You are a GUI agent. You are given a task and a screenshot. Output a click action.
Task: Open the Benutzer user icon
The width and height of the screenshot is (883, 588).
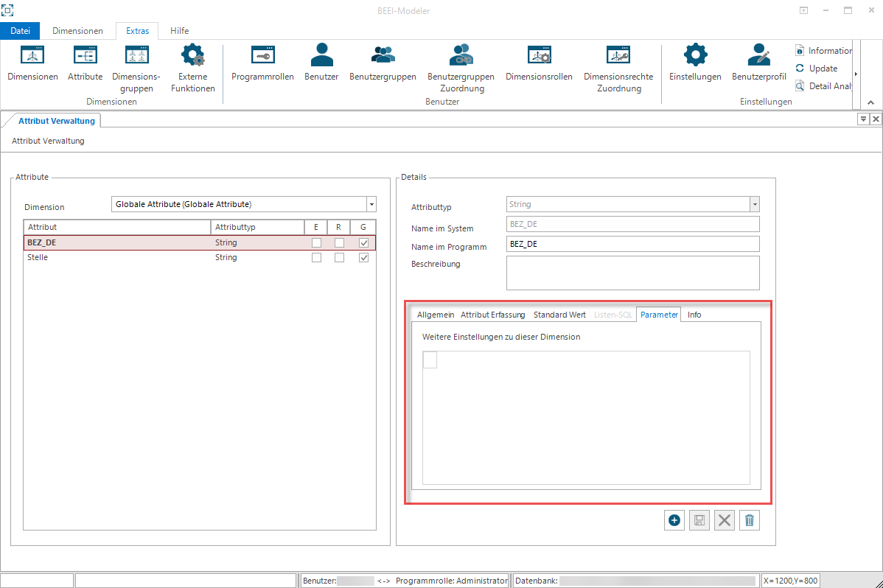pos(321,63)
